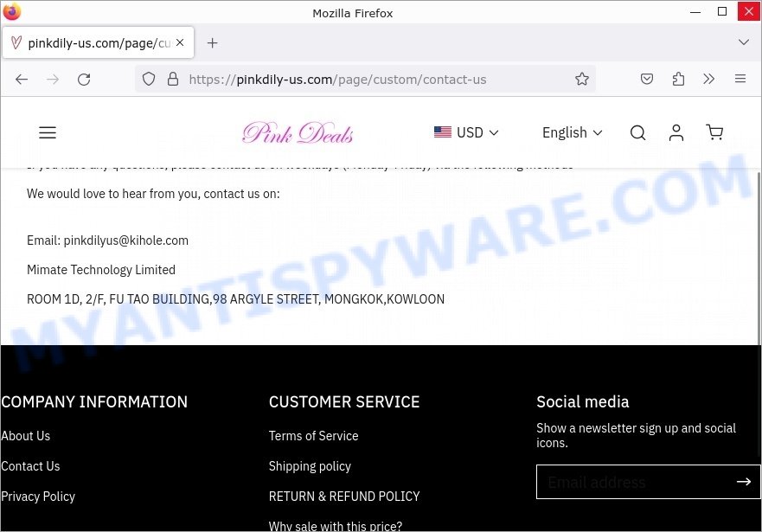Screen dimensions: 762x532
Task: Click the COMPANY INFORMATION heading
Action: pos(94,401)
